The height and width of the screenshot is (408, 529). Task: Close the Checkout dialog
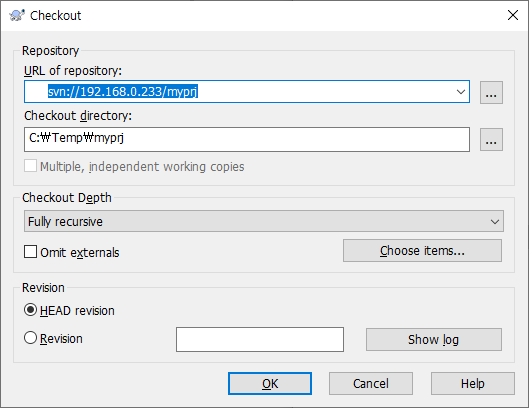[513, 15]
